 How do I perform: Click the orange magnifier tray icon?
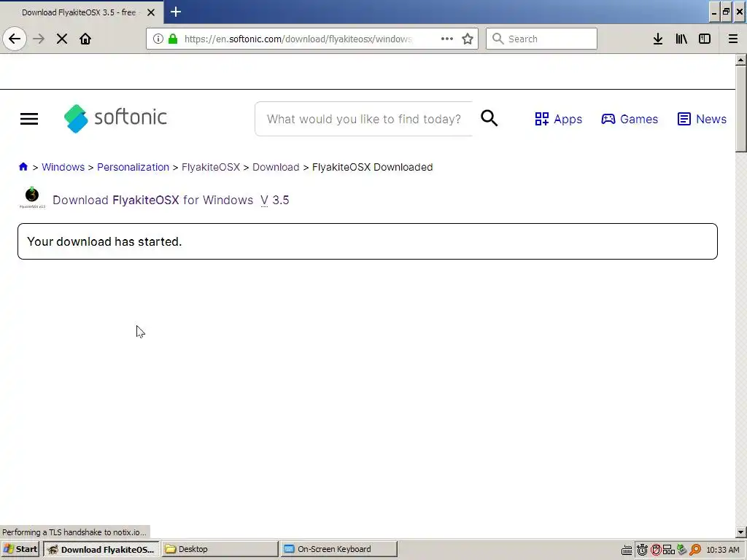click(695, 550)
